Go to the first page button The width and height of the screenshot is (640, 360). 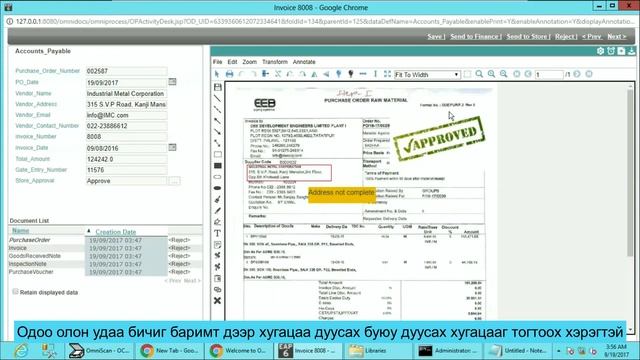coord(517,74)
